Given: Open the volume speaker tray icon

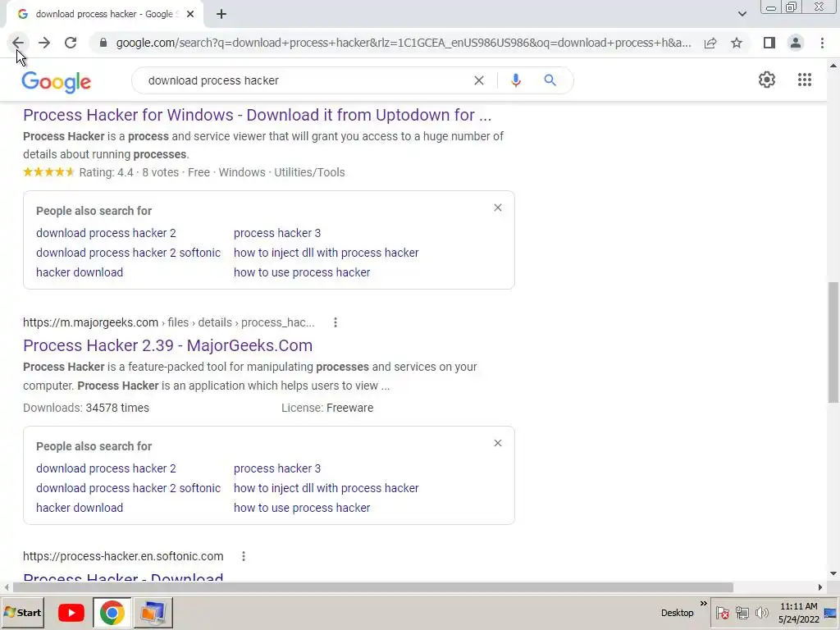Looking at the screenshot, I should [761, 613].
